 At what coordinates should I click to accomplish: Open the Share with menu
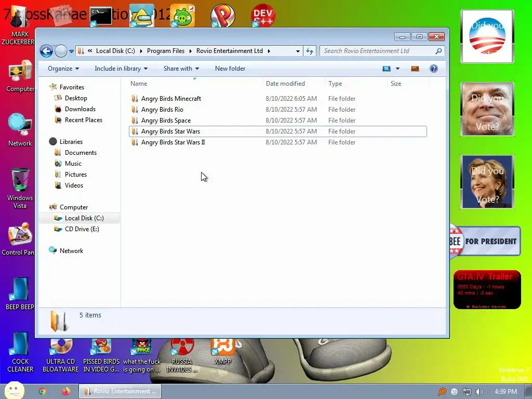point(181,69)
